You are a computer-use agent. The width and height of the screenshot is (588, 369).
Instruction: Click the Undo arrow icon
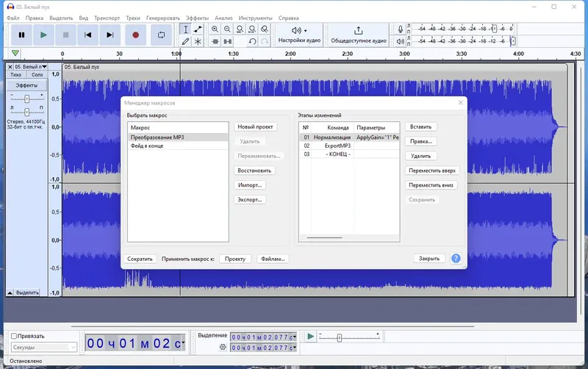point(252,41)
